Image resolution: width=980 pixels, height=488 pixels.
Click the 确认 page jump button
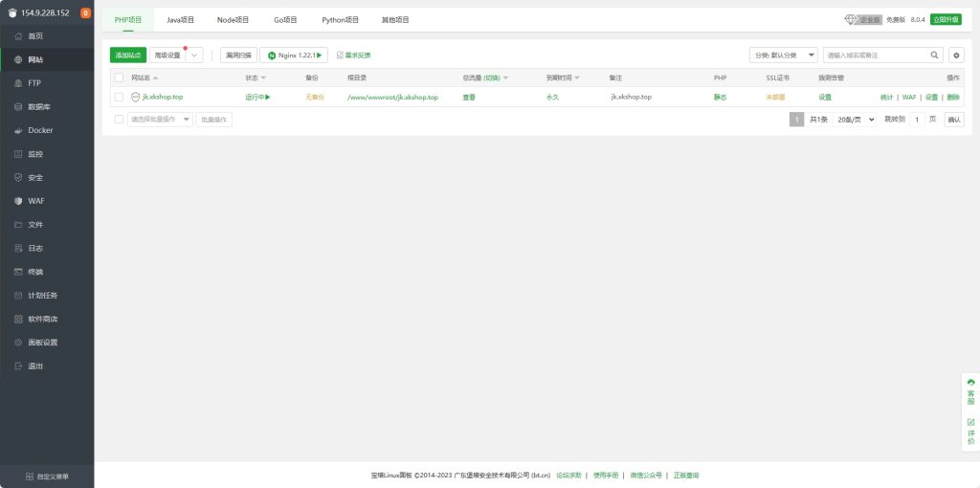(954, 120)
